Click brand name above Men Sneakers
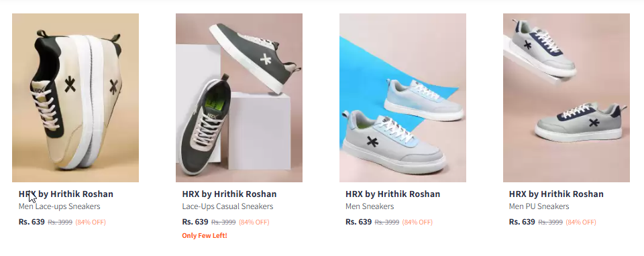Screen dimensions: 644x256 pyautogui.click(x=392, y=194)
